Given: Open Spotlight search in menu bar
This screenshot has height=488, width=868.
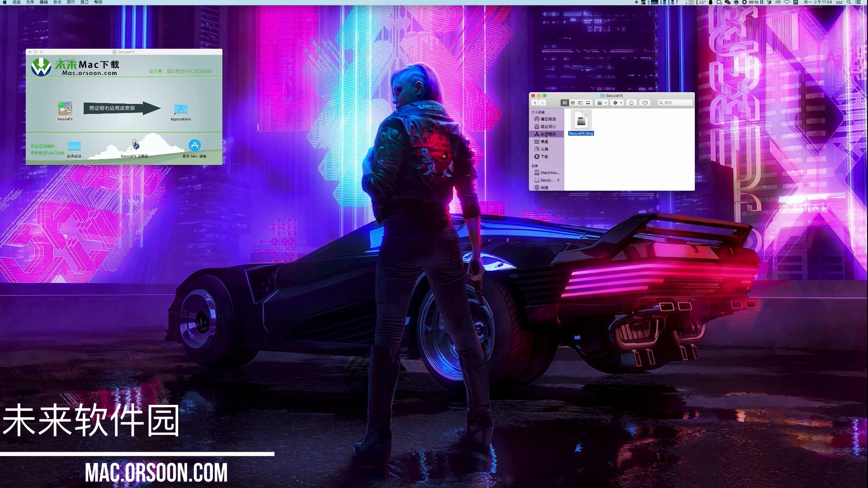Looking at the screenshot, I should (x=849, y=2).
